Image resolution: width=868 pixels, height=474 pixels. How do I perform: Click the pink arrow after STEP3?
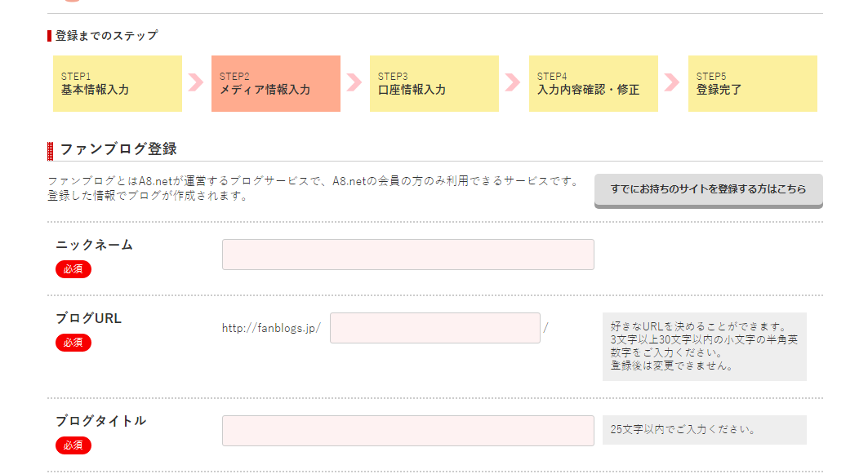513,82
